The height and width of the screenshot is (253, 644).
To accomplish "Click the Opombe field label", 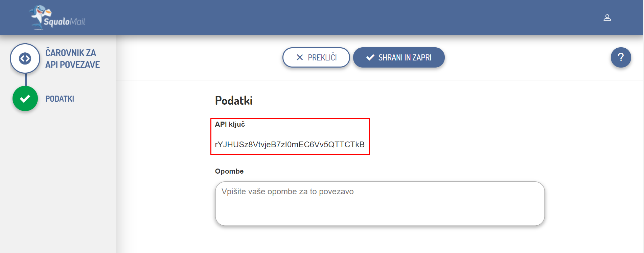I will (x=229, y=171).
